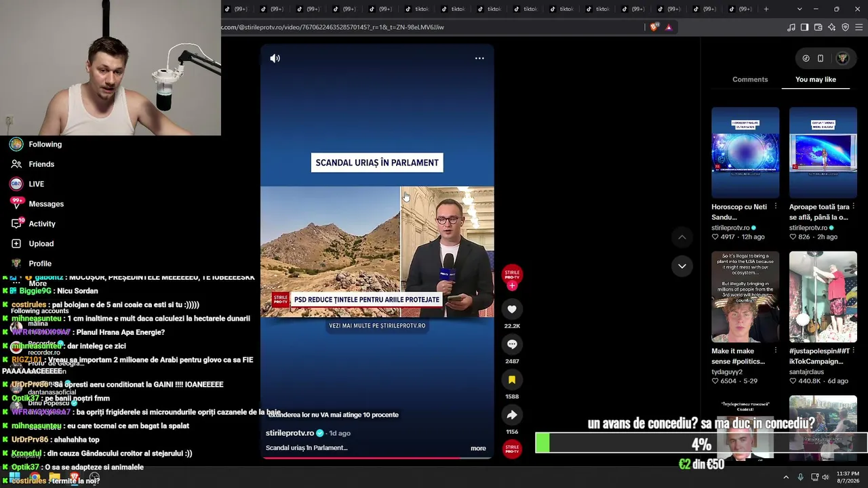Screen dimensions: 868x488
Task: Click the microphone tray icon
Action: [x=801, y=477]
